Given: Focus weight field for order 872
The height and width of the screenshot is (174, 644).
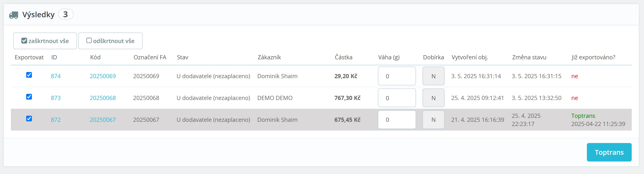Looking at the screenshot, I should coord(397,120).
